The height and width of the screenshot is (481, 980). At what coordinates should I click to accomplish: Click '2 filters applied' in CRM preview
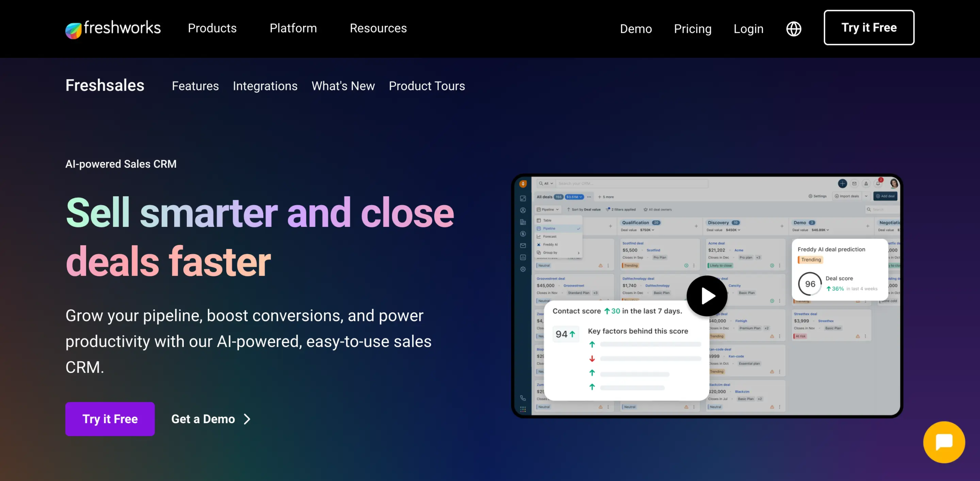[x=621, y=210]
